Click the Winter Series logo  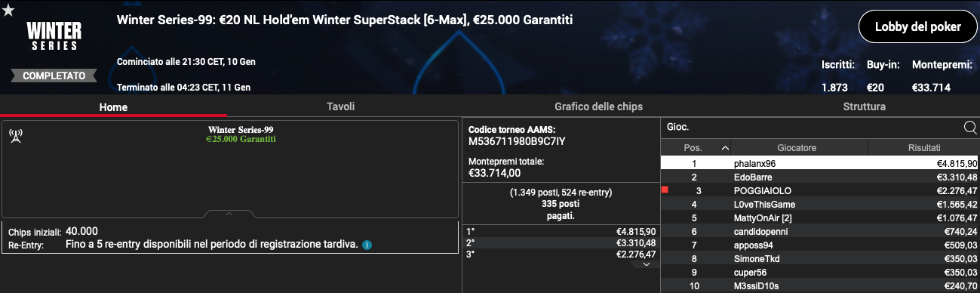pos(52,35)
